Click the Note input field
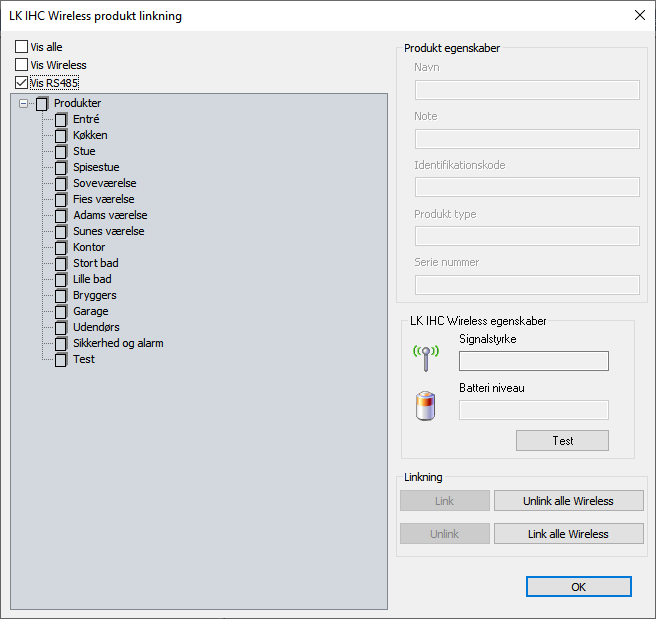 [x=527, y=139]
